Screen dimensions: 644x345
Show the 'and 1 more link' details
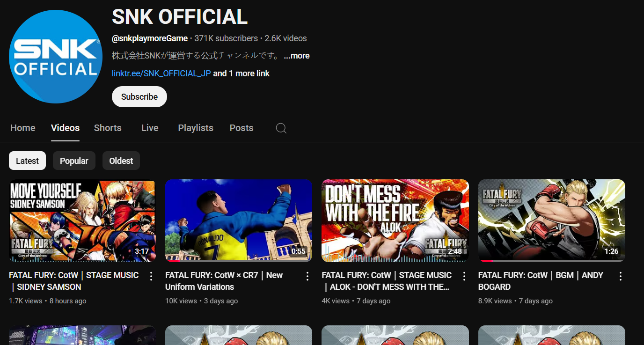click(x=241, y=73)
